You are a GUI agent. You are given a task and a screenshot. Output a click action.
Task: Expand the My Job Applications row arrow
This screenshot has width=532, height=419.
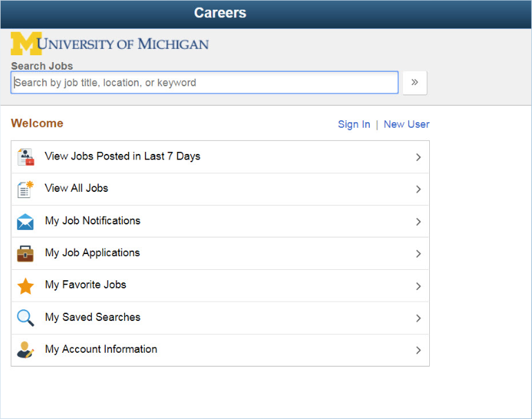[x=418, y=254]
